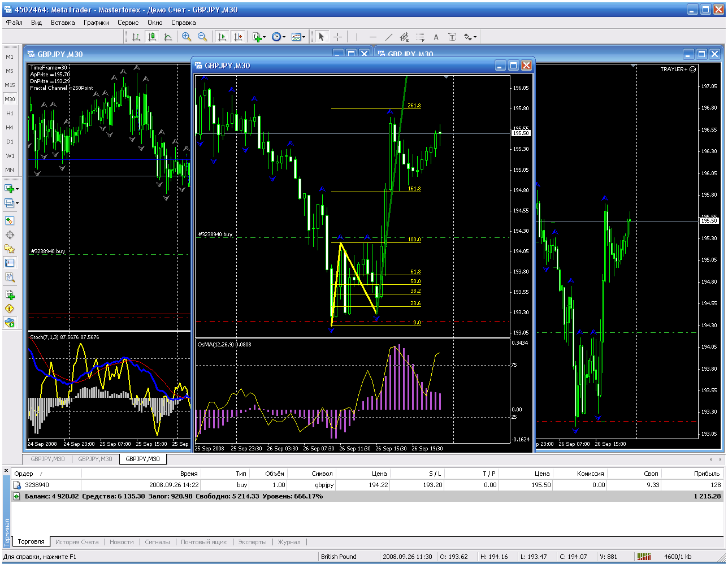728x564 pixels.
Task: Select the trendline drawing tool
Action: [388, 37]
